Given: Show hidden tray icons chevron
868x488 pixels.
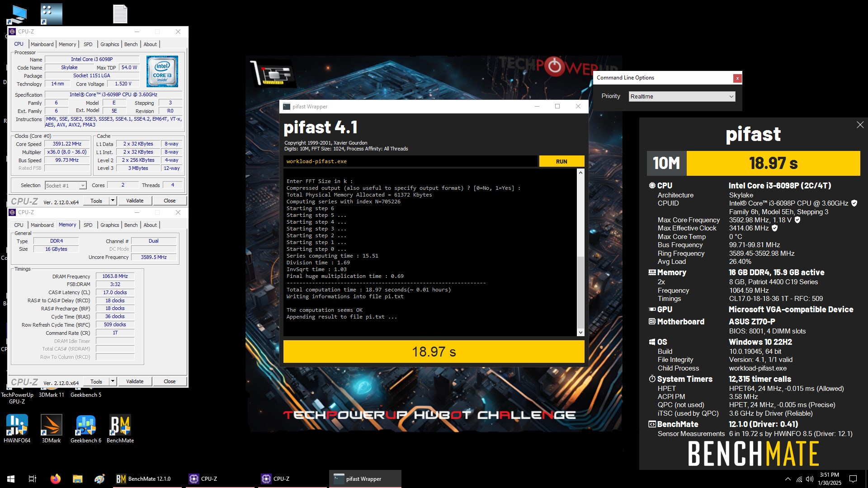Looking at the screenshot, I should (788, 479).
